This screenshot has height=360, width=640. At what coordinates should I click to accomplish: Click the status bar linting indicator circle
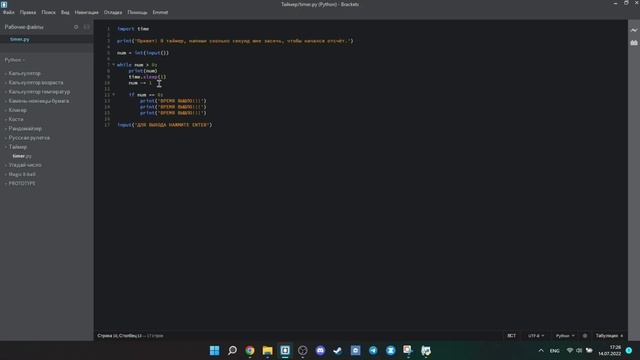tap(585, 336)
